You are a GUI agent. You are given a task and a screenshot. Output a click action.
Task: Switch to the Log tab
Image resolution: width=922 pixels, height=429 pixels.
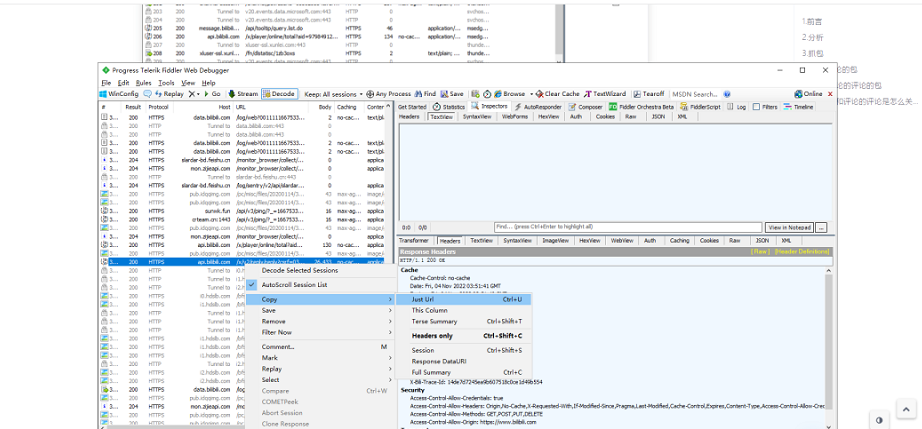pyautogui.click(x=737, y=107)
